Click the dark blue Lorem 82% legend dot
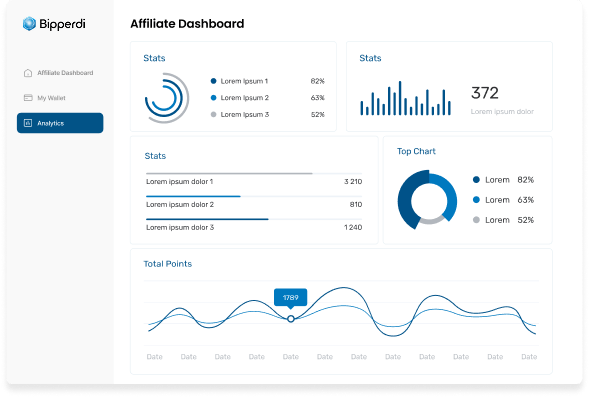590x398 pixels. 476,180
